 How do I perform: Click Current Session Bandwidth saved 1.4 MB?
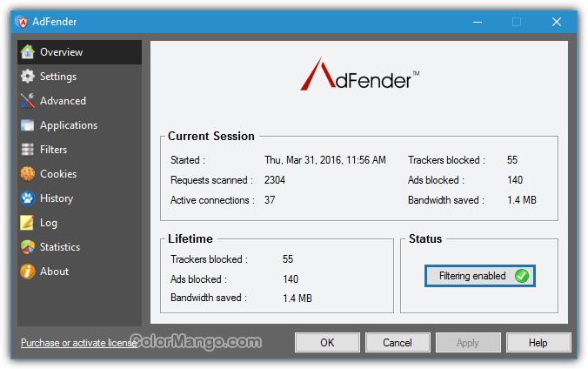click(522, 200)
